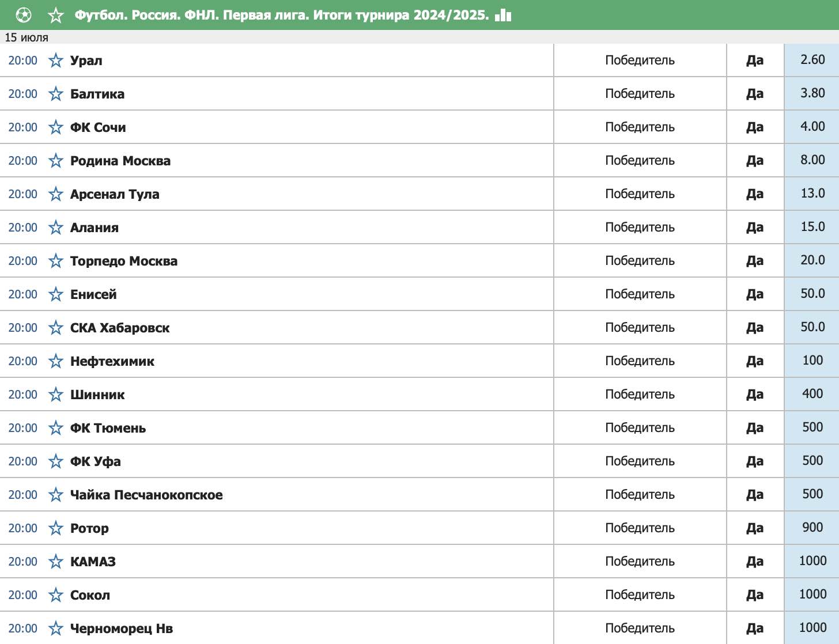
Task: Open the Черноморец Нв team name
Action: pos(122,628)
